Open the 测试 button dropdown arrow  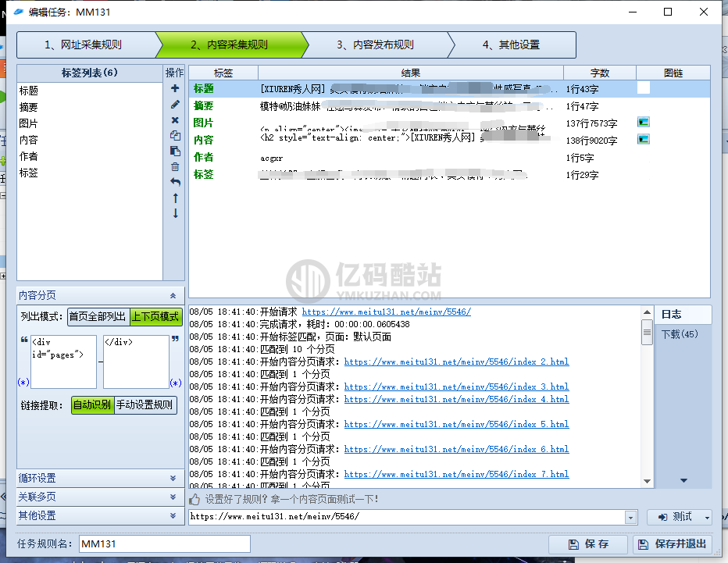[x=707, y=517]
